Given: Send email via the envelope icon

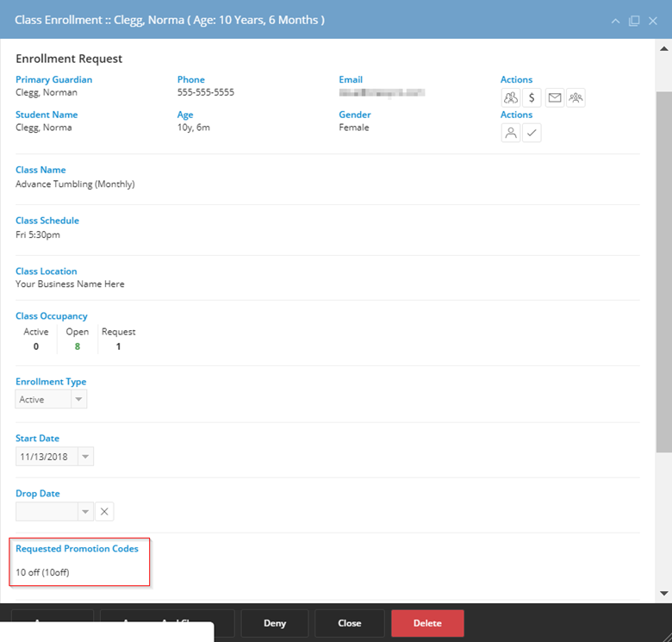Looking at the screenshot, I should click(x=555, y=97).
